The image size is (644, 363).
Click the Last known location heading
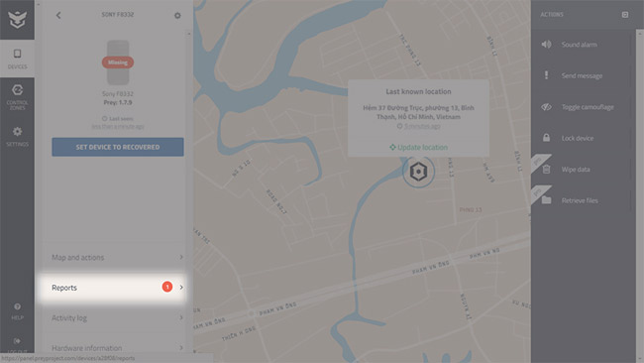click(x=418, y=91)
